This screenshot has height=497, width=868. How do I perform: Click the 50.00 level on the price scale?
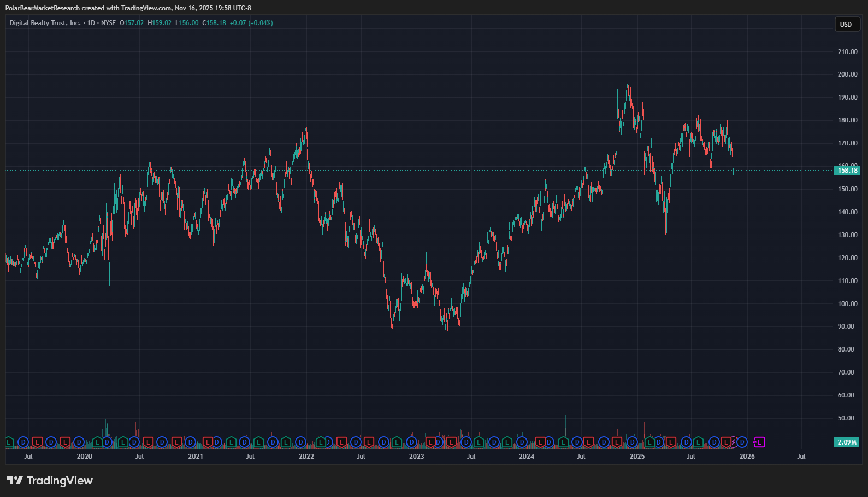[846, 418]
